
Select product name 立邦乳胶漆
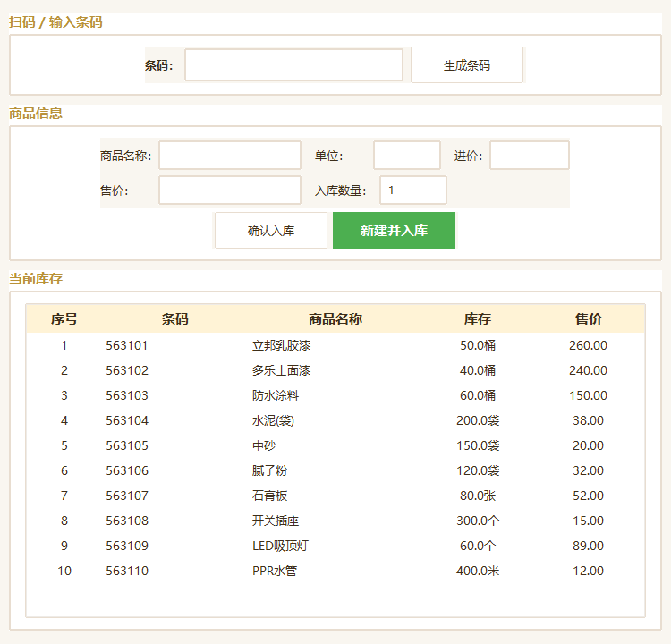coord(281,345)
